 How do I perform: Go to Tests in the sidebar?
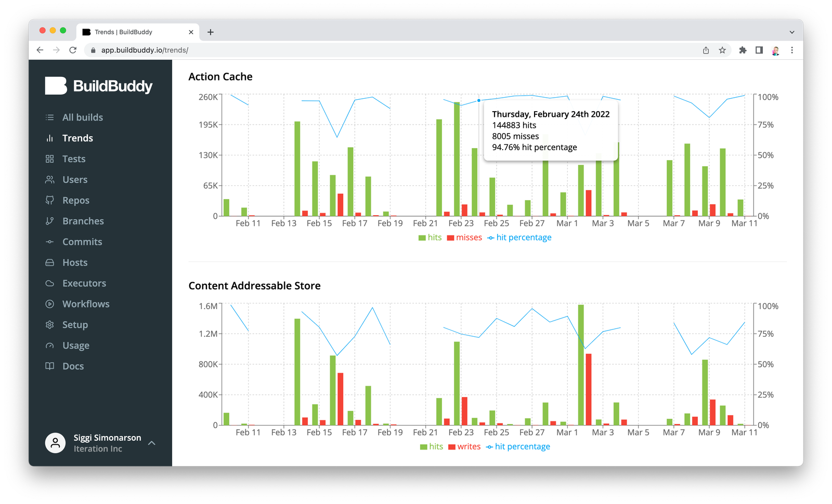point(74,159)
